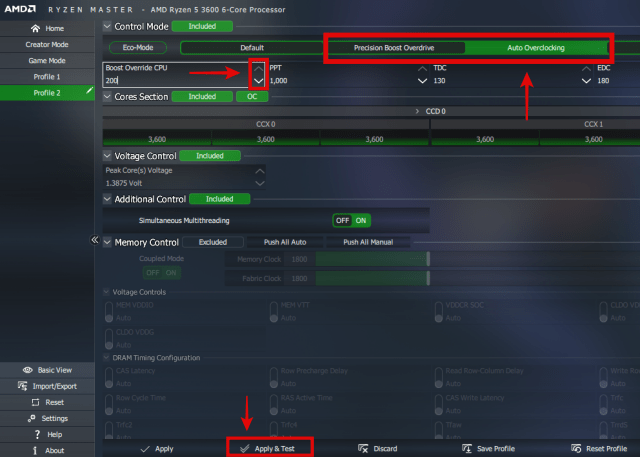640x457 pixels.
Task: Click the Home house icon
Action: (36, 29)
